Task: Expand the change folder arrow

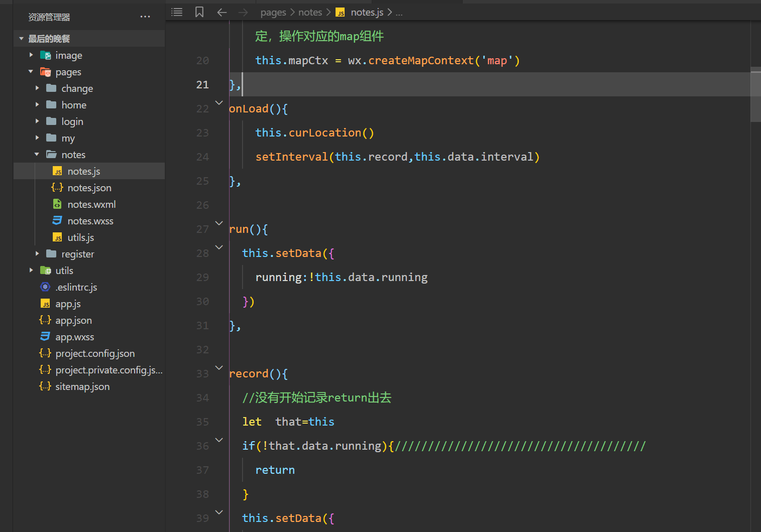Action: 37,88
